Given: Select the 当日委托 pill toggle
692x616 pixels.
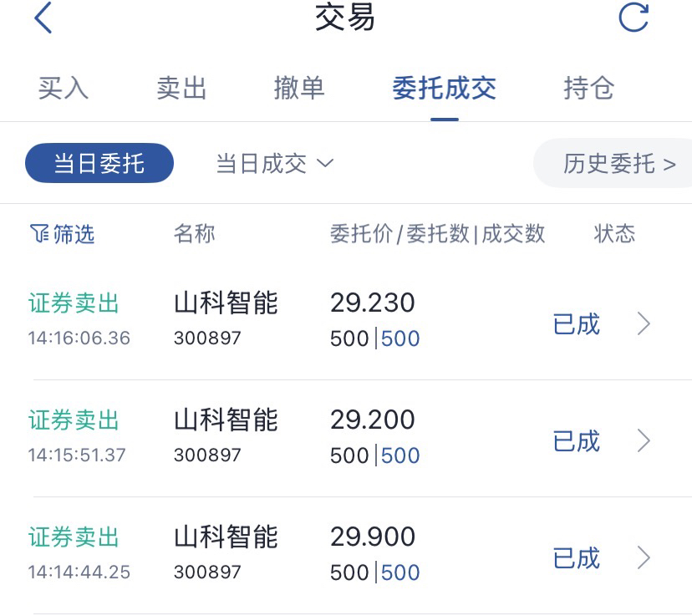Looking at the screenshot, I should tap(99, 163).
